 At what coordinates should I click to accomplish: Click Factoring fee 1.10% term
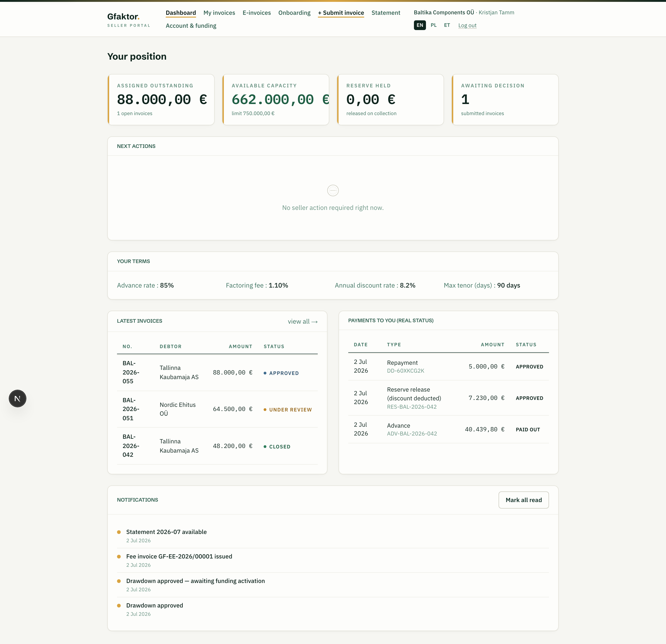(x=257, y=285)
